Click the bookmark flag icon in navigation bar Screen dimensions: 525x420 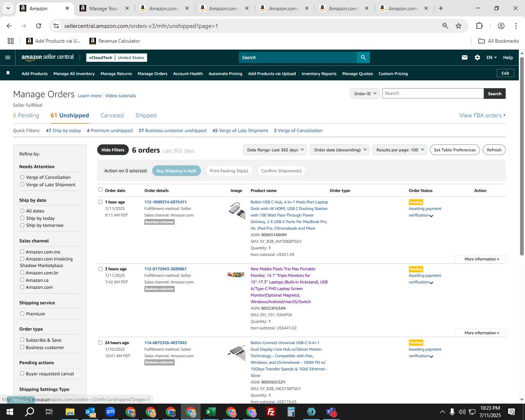pyautogui.click(x=8, y=73)
